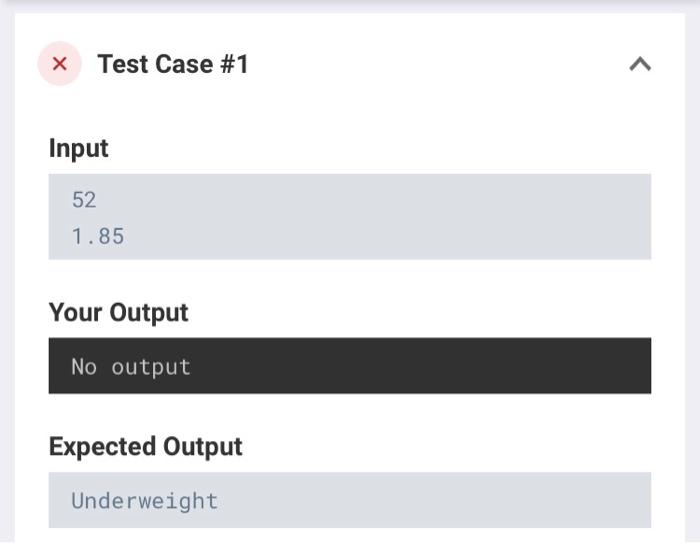Click the pink circle around the X
Screen dimensions: 700x543
59,63
